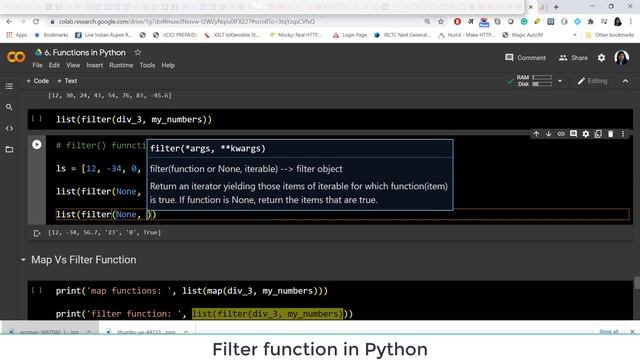Click the RAM usage bar
The image size is (640, 360).
tap(542, 77)
